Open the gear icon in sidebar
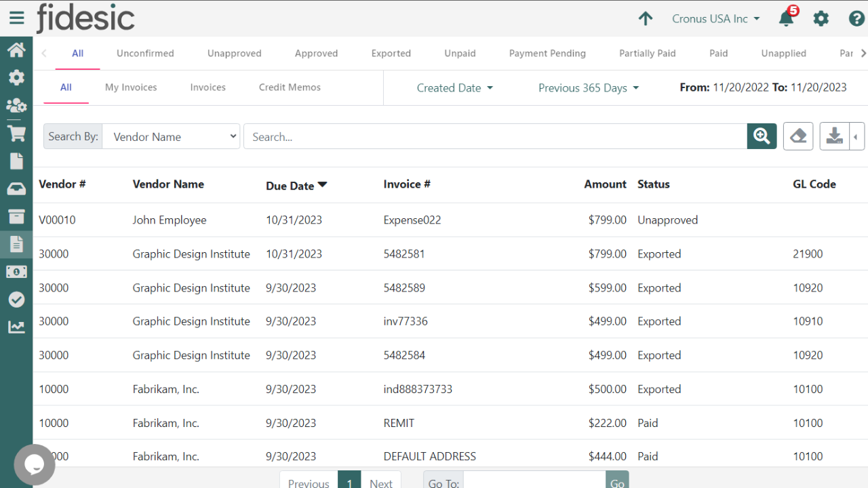Image resolution: width=868 pixels, height=488 pixels. pyautogui.click(x=16, y=77)
